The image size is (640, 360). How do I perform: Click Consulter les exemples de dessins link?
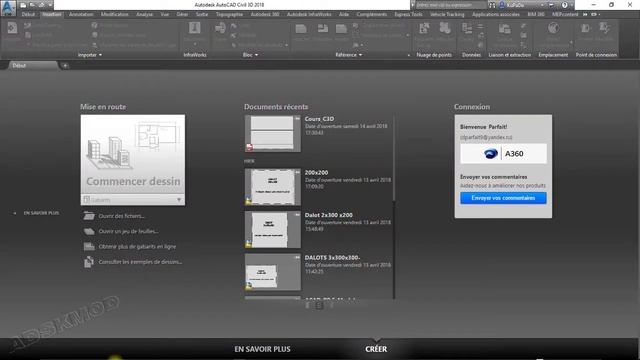[140, 262]
